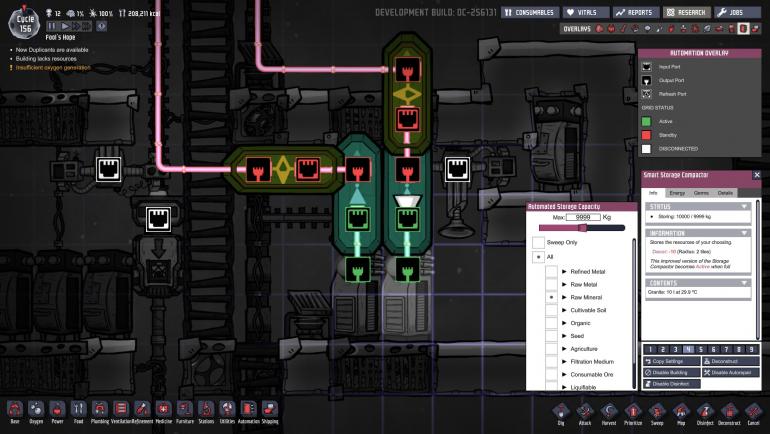The height and width of the screenshot is (434, 770).
Task: Check the Sweep Only checkbox
Action: click(538, 243)
